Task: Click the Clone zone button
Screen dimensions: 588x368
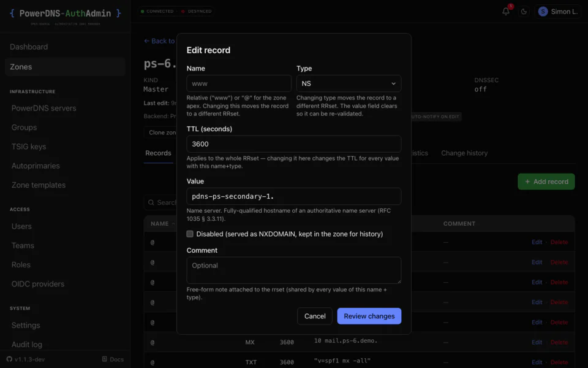Action: [x=161, y=132]
